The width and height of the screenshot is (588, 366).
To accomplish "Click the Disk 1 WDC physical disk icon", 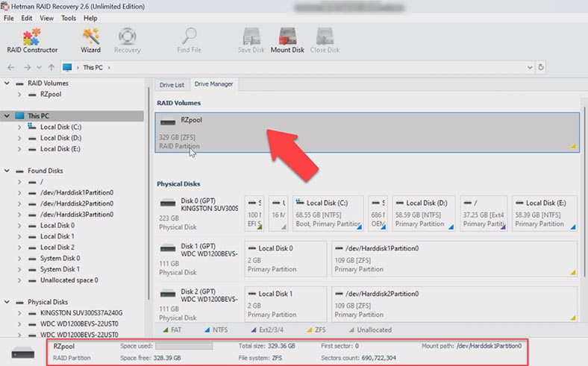I will pos(168,249).
